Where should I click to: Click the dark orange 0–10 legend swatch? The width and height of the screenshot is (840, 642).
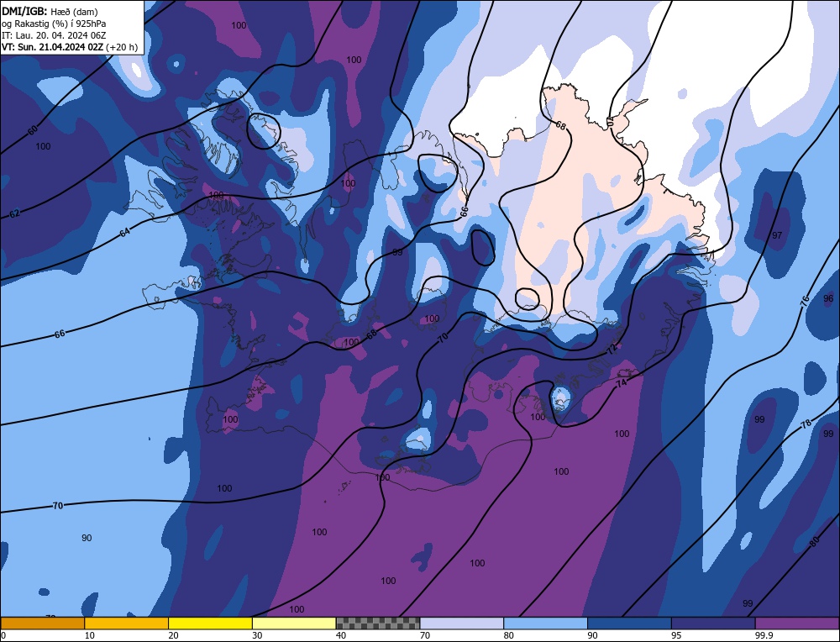42,623
